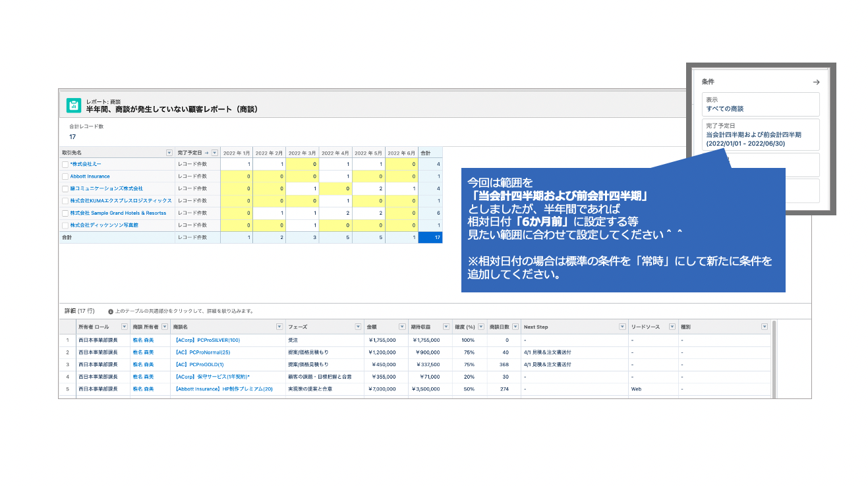The image size is (868, 486).
Task: Click the teal report icon beside the report title
Action: point(74,105)
